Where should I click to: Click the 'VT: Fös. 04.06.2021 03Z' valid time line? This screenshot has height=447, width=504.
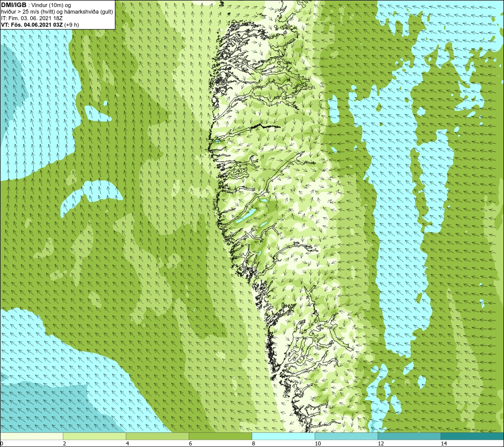coord(40,25)
